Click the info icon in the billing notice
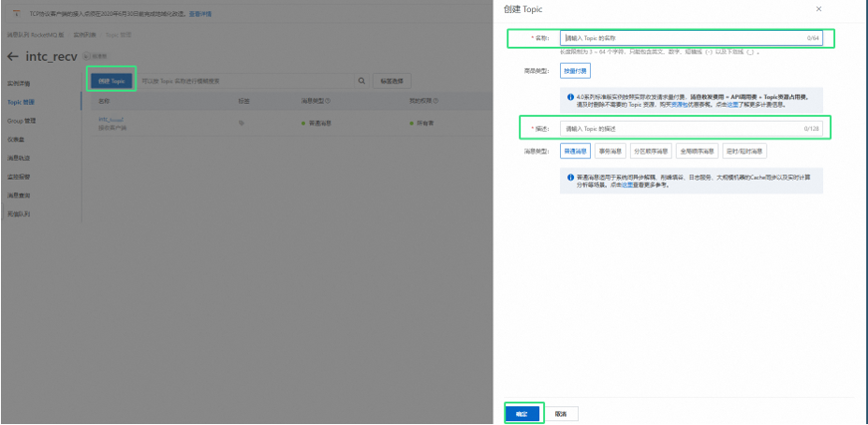Screen dimensions: 868x425 tap(570, 96)
